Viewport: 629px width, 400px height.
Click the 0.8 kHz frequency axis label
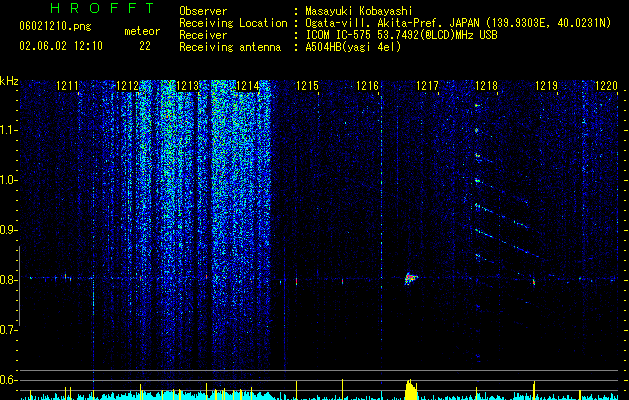(8, 280)
